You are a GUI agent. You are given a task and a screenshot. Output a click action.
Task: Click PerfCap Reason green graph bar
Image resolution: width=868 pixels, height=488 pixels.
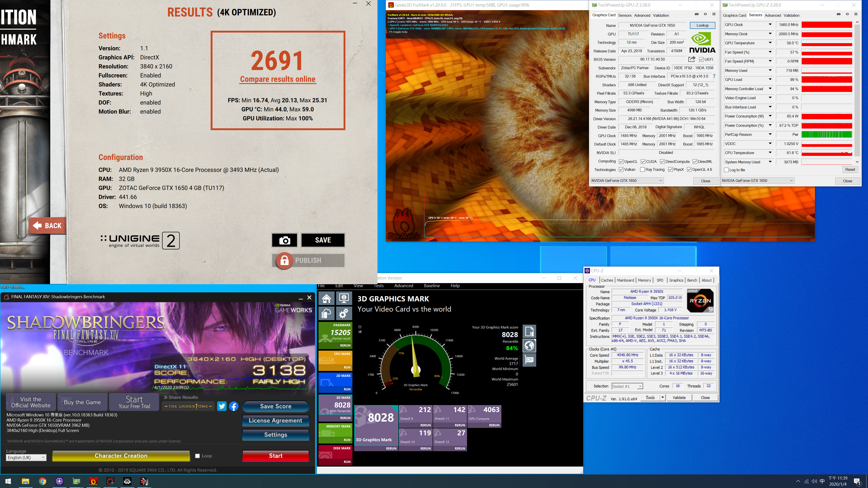(827, 134)
